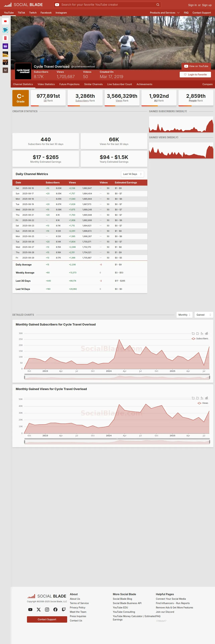The width and height of the screenshot is (215, 644).
Task: Switch Views chart to line view icon
Action: 202,398
